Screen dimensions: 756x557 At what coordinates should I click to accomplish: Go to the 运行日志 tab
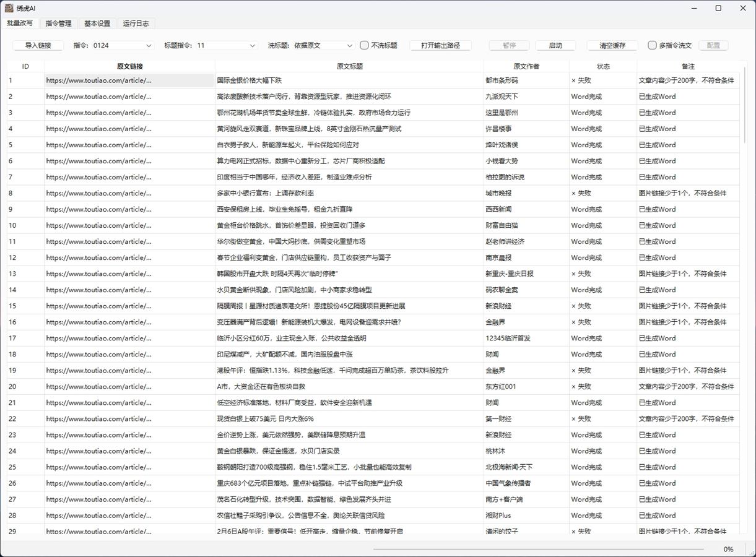click(136, 24)
